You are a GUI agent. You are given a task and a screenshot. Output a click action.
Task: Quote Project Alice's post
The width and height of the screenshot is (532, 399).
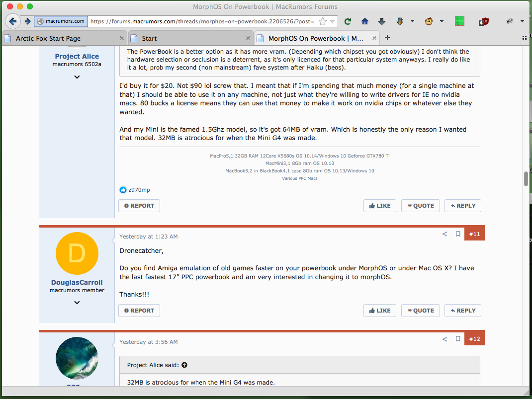coord(421,206)
